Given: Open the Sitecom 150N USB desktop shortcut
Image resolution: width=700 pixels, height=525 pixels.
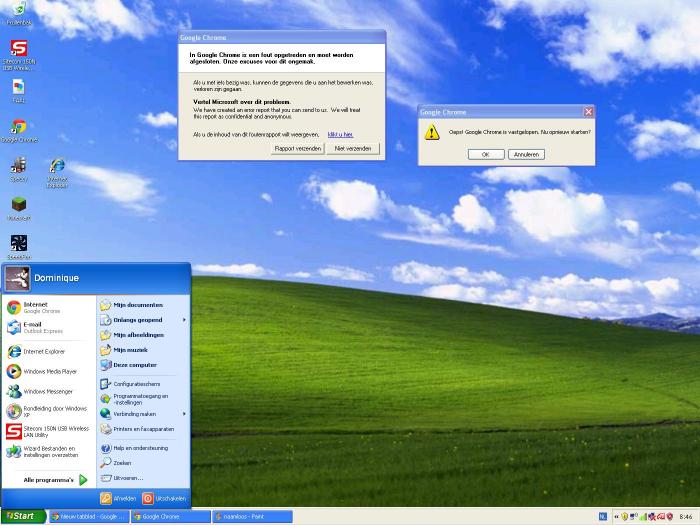Looking at the screenshot, I should click(x=19, y=54).
